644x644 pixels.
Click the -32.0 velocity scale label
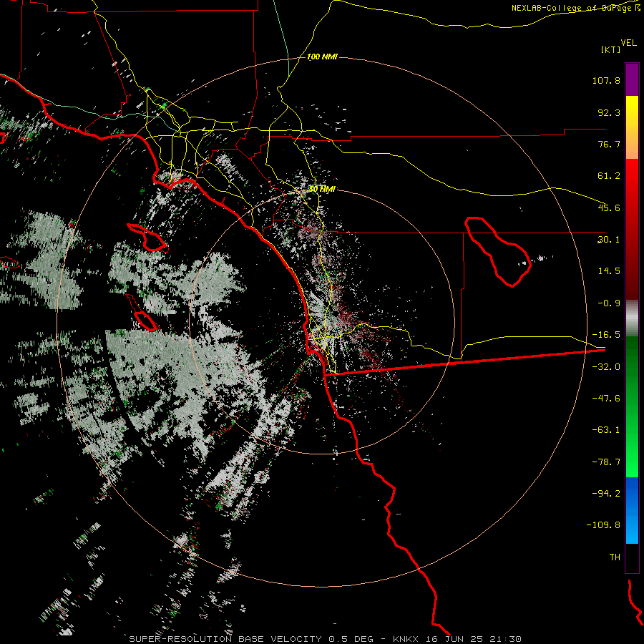606,367
